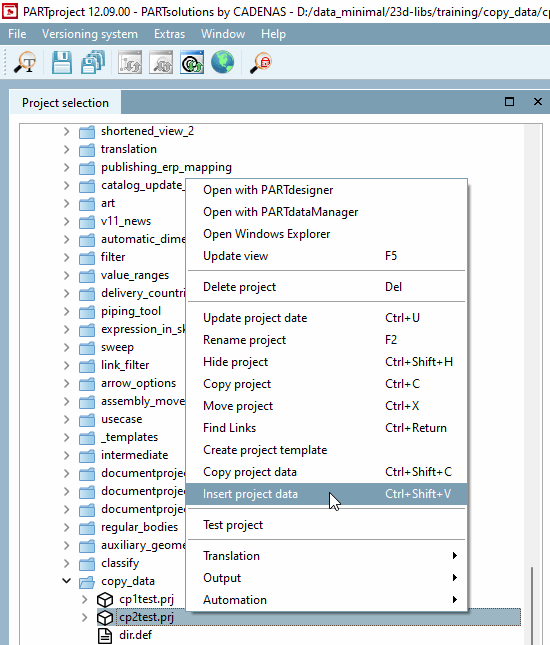Click the cp2test.prj cube icon
The image size is (550, 645).
click(x=105, y=617)
